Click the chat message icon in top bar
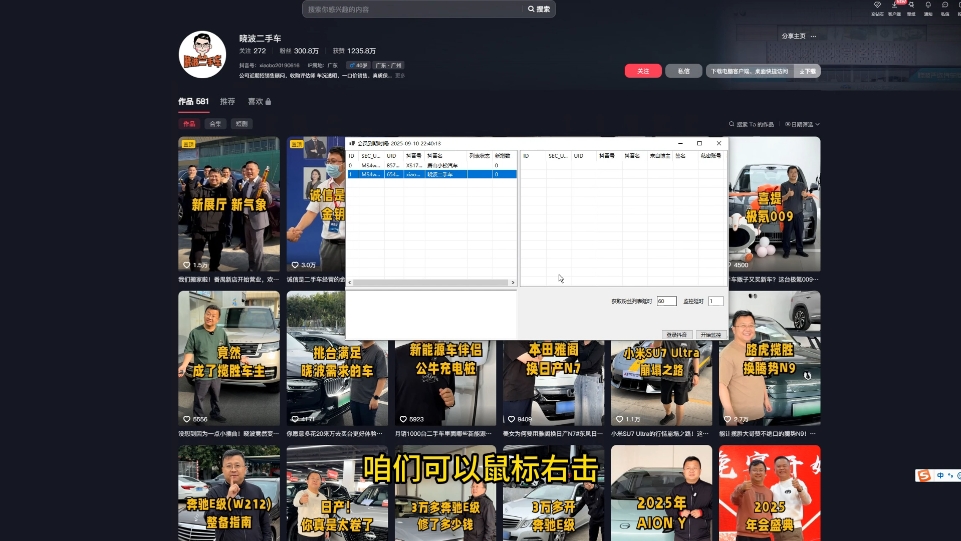Viewport: 961px width, 541px height. 944,6
